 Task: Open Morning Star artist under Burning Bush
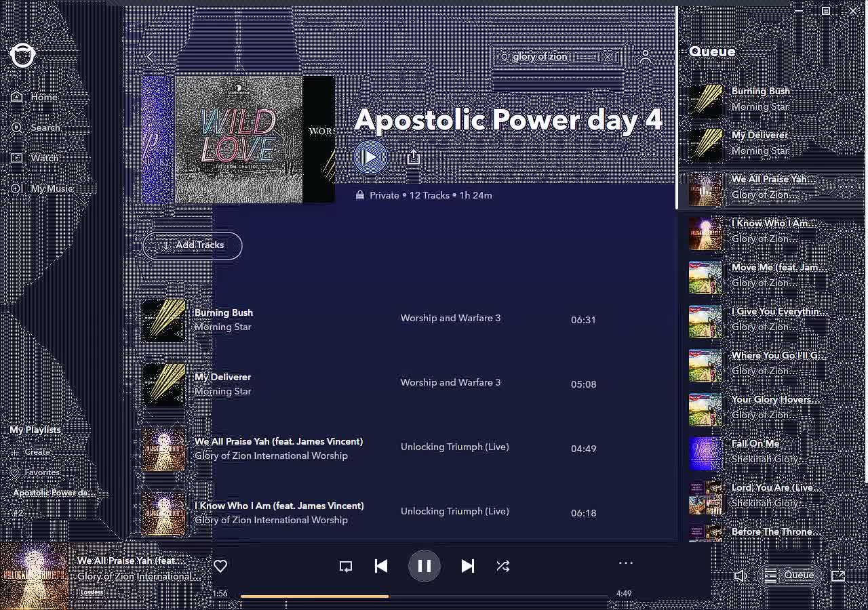(222, 327)
